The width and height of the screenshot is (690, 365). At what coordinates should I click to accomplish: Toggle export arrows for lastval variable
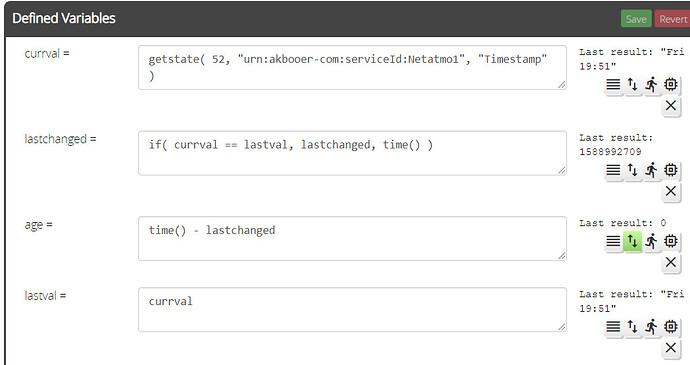632,326
